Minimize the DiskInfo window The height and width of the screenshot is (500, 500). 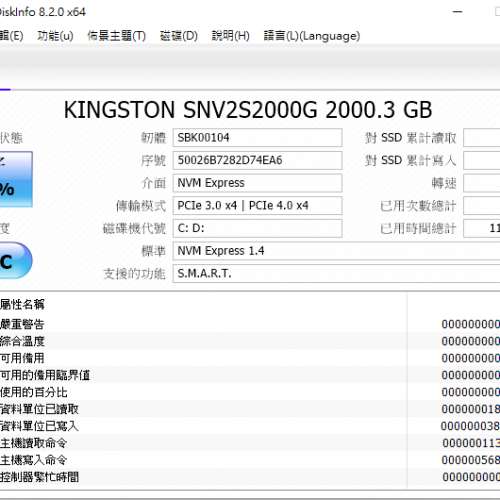click(x=458, y=12)
